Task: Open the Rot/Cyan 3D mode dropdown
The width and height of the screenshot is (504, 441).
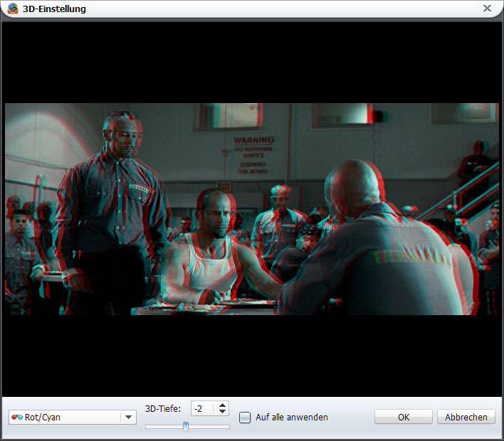Action: click(73, 417)
